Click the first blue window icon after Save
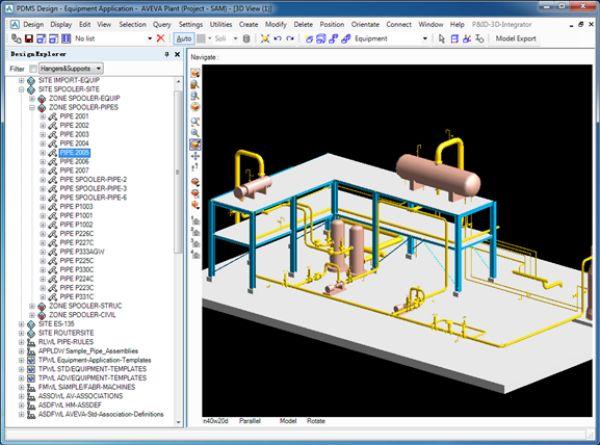Image resolution: width=600 pixels, height=445 pixels. click(x=41, y=39)
